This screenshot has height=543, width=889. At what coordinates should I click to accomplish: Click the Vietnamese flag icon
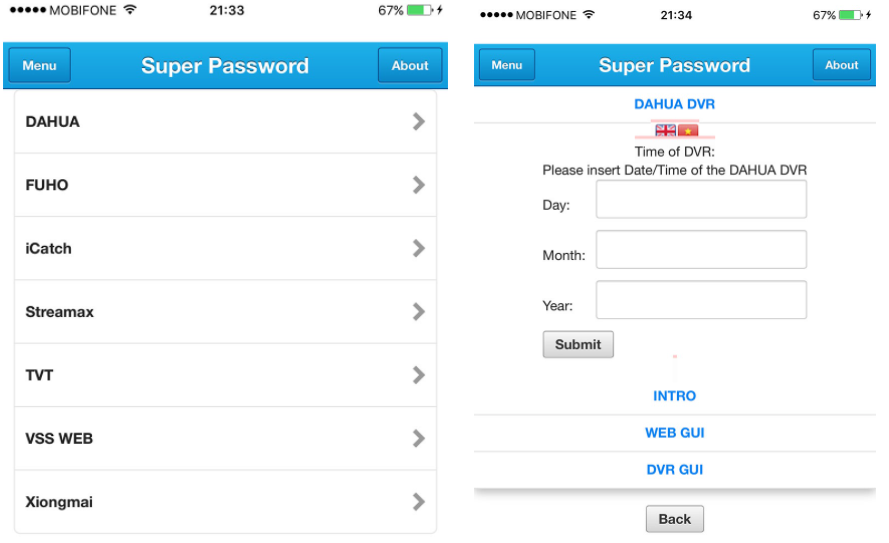pyautogui.click(x=688, y=130)
